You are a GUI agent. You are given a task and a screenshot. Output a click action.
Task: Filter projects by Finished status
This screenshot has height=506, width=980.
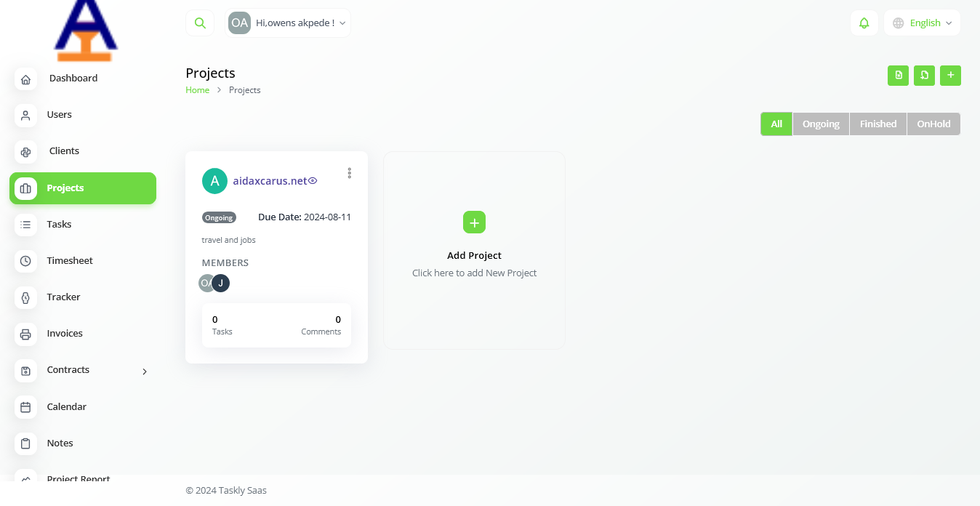(877, 124)
